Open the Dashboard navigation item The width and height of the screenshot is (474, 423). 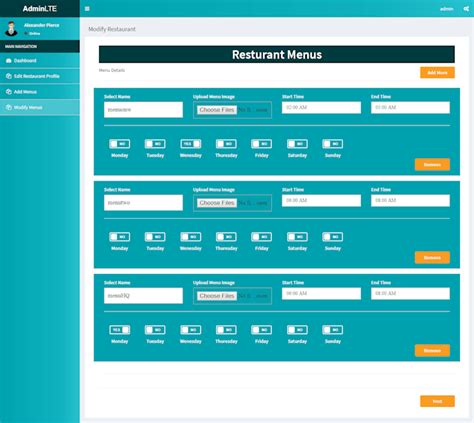[40, 61]
